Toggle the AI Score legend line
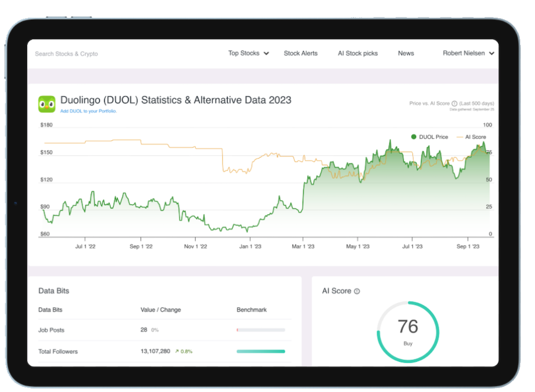Screen dimensions: 535x392 point(459,137)
